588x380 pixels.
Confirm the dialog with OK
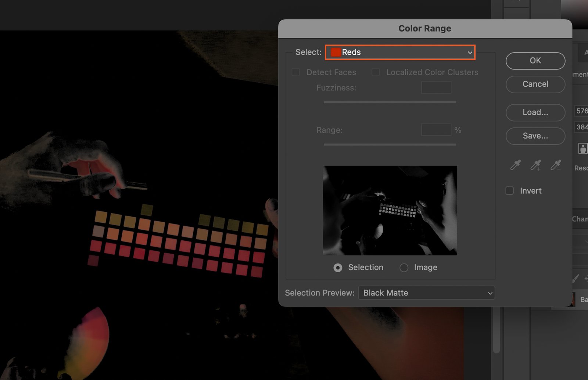pyautogui.click(x=535, y=61)
